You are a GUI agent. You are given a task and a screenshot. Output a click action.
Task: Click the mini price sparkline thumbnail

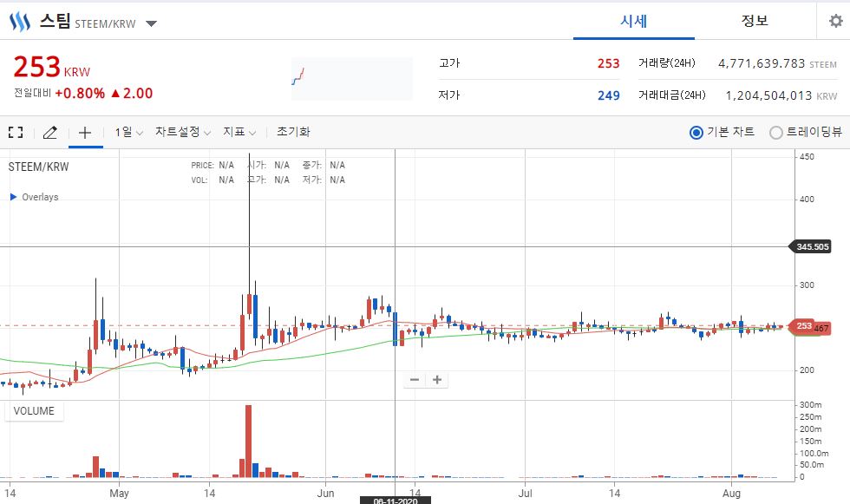tap(352, 79)
